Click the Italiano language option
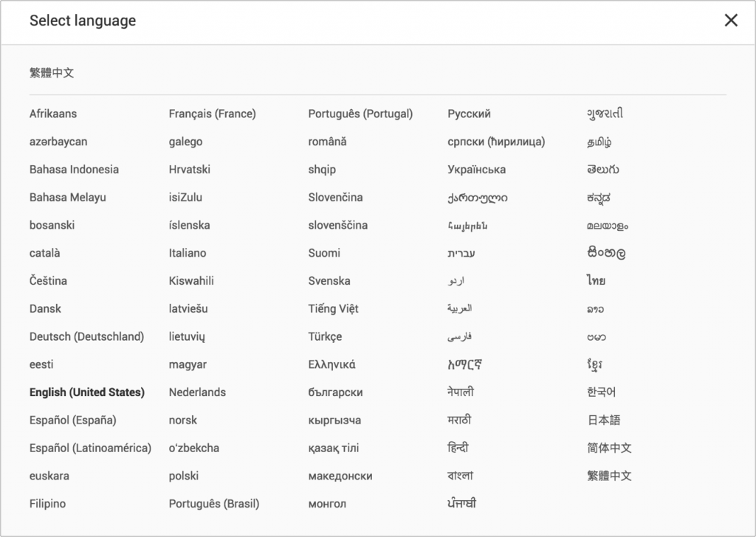 188,253
